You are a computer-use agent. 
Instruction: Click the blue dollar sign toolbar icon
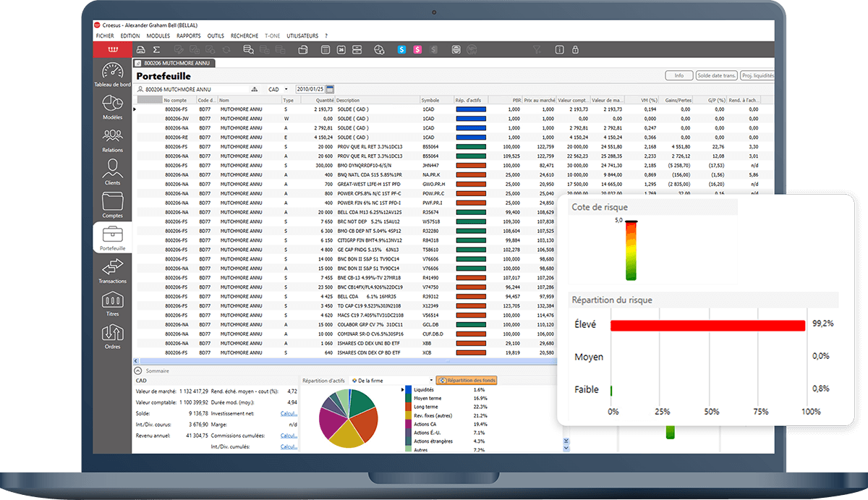[401, 50]
